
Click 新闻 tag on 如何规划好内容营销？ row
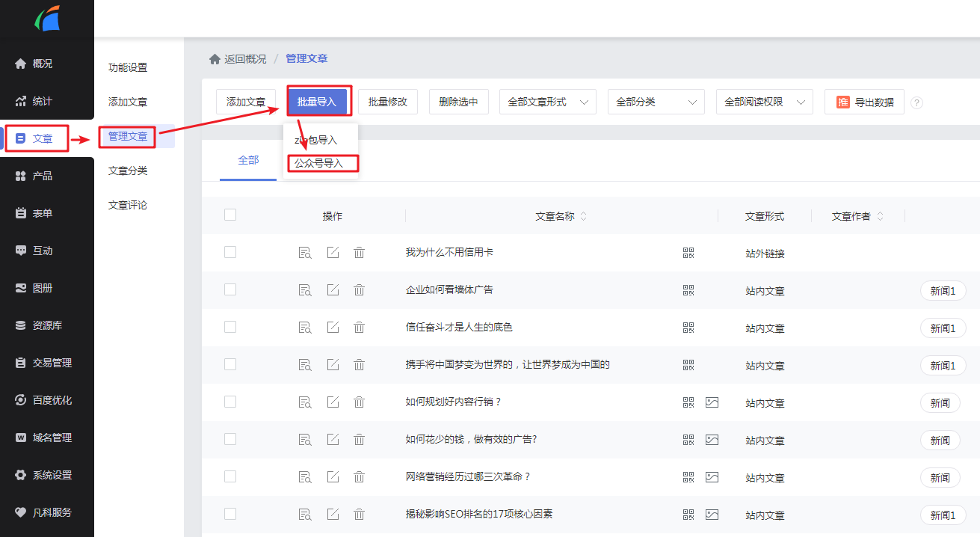tap(940, 403)
